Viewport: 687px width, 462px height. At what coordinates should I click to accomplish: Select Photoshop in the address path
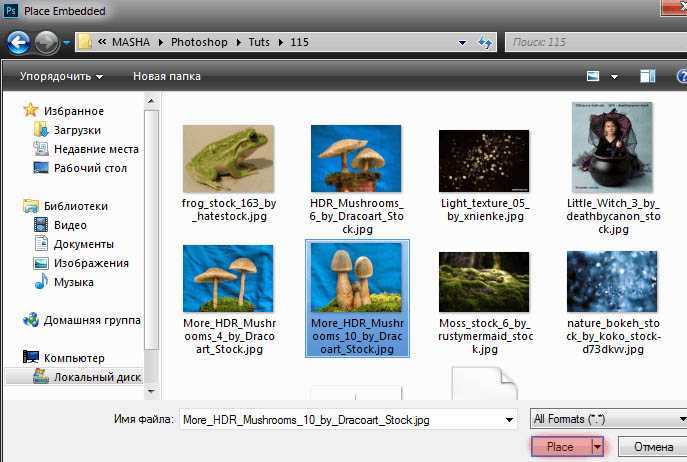click(199, 42)
